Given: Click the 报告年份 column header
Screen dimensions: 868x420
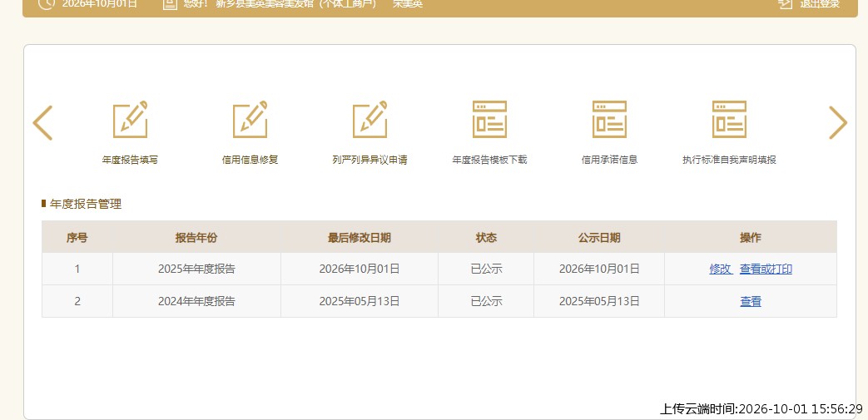Looking at the screenshot, I should 196,238.
